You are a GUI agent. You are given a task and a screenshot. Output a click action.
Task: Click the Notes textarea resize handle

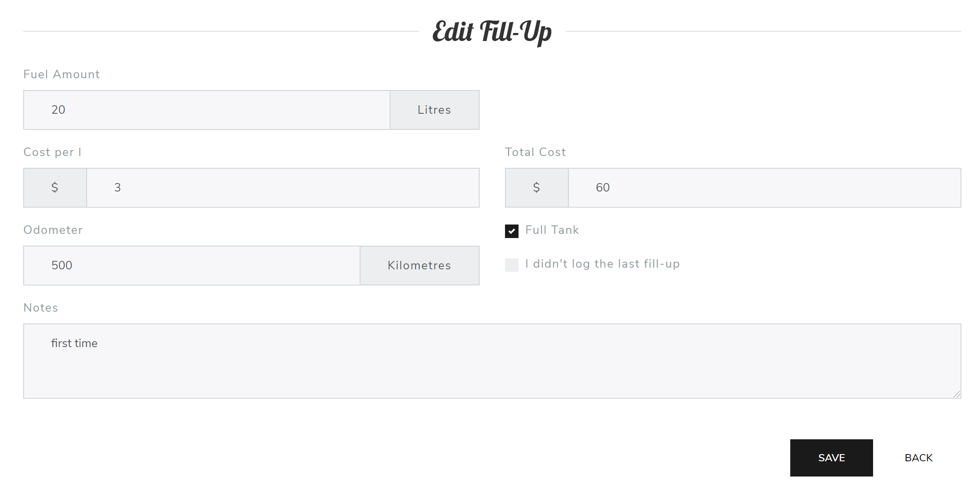(x=957, y=394)
